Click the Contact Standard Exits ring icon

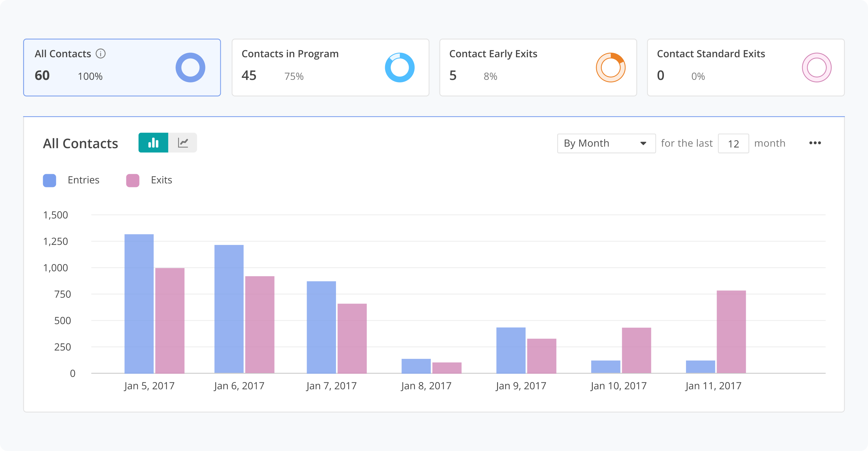[x=817, y=68]
